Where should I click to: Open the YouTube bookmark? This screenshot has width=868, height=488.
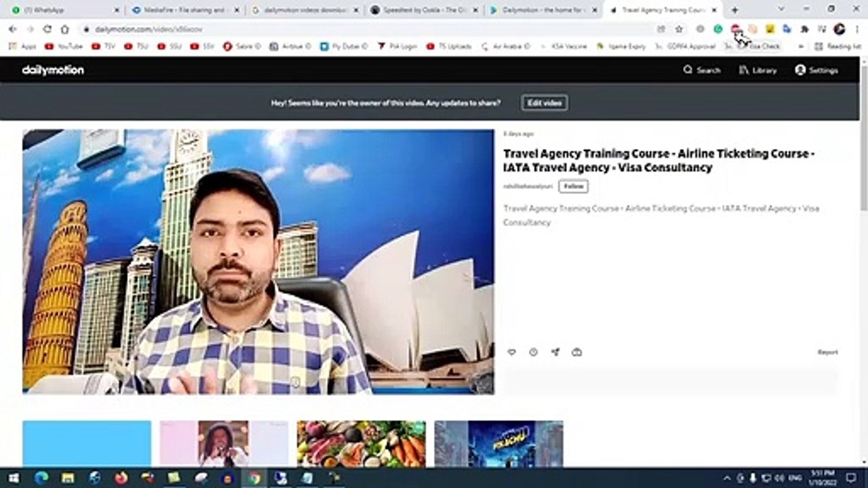(x=64, y=47)
